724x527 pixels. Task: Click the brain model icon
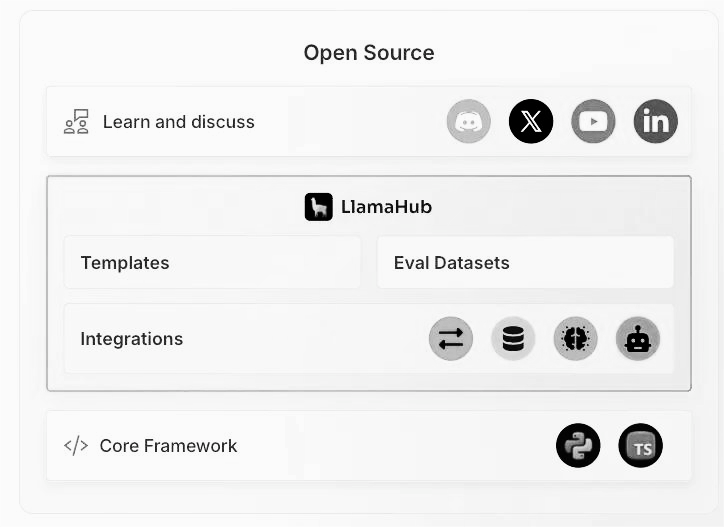point(575,339)
